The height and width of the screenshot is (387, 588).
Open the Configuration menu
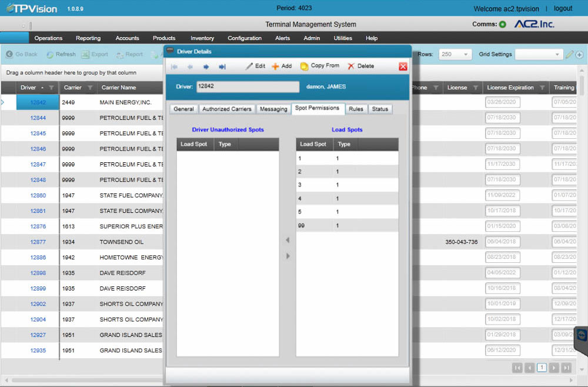pos(245,38)
